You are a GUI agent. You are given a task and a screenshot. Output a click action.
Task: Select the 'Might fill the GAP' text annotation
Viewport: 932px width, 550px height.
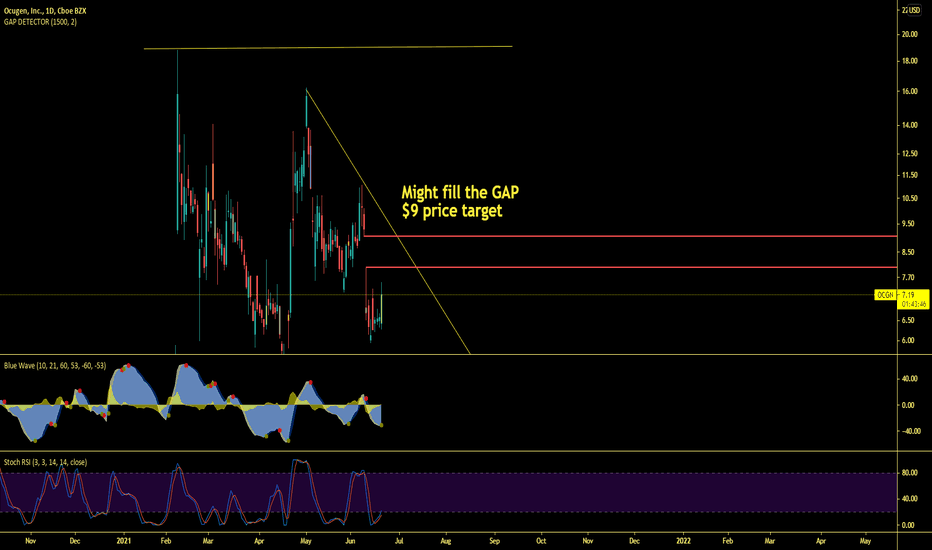460,193
